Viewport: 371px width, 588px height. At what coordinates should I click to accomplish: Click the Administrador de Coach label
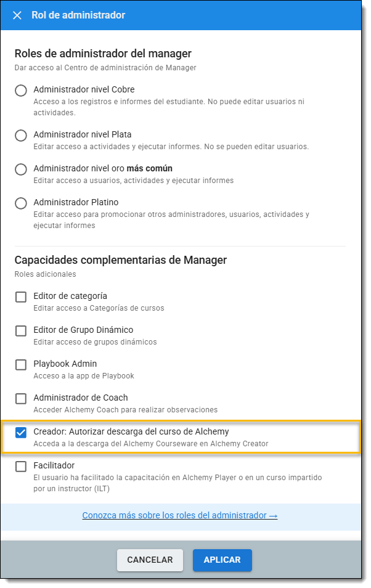point(81,398)
